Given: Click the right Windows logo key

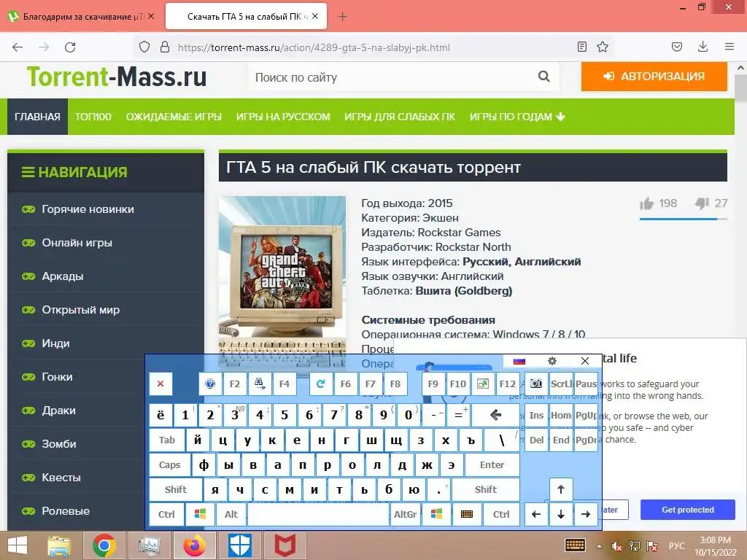Looking at the screenshot, I should tap(436, 514).
